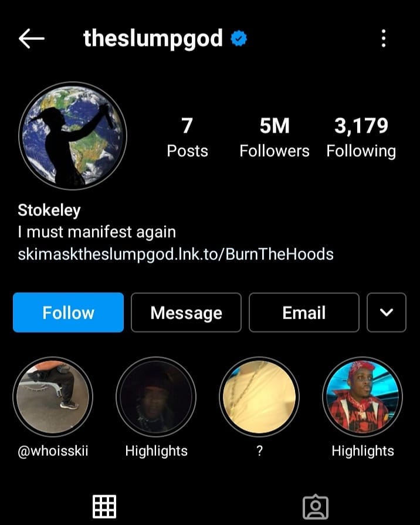Switch to the tagged photos tab
The width and height of the screenshot is (420, 525).
316,507
